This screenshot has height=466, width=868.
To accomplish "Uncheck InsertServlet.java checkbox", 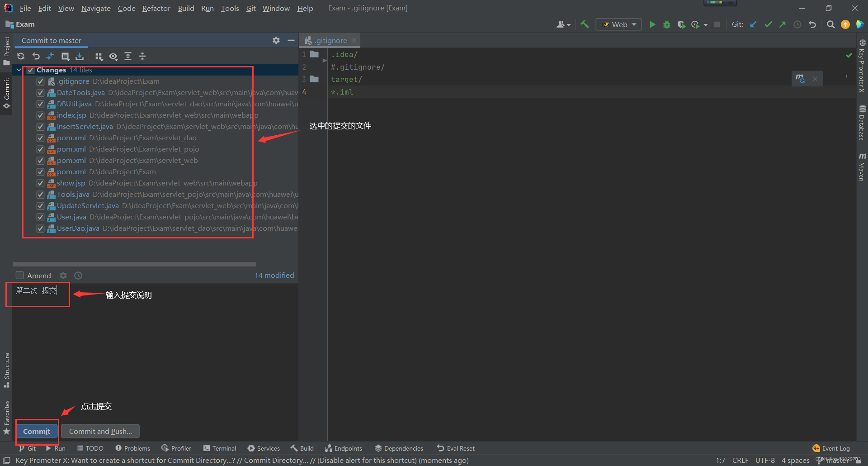I will coord(40,127).
